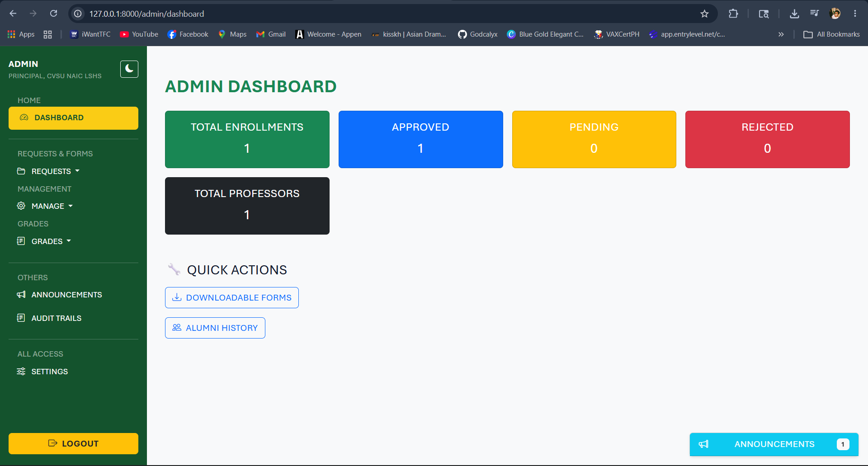Open Settings from the sidebar
The width and height of the screenshot is (868, 466).
click(42, 372)
